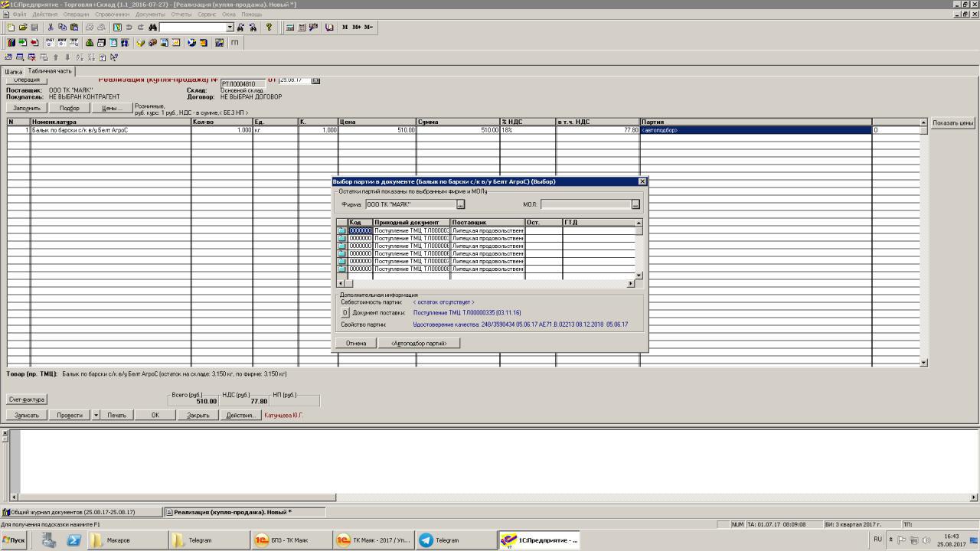Click the Цены... button
Screen dimensions: 980x551
(112, 108)
